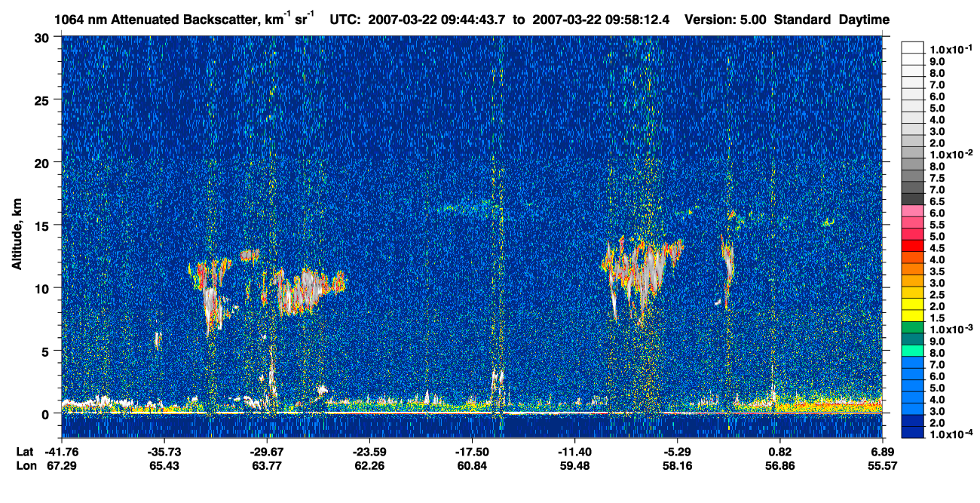Select the end timestamp '2007-03-22 09:58:12.4'

tap(601, 20)
